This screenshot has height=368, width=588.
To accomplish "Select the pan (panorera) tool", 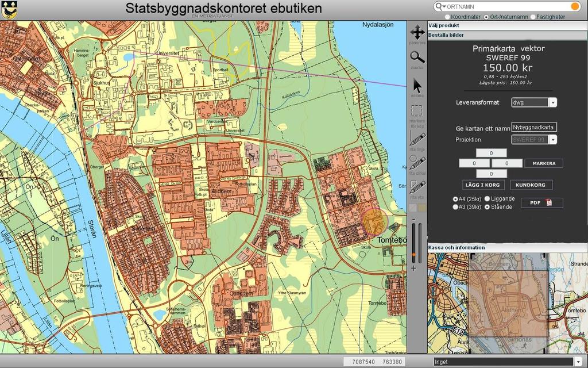I will click(417, 32).
